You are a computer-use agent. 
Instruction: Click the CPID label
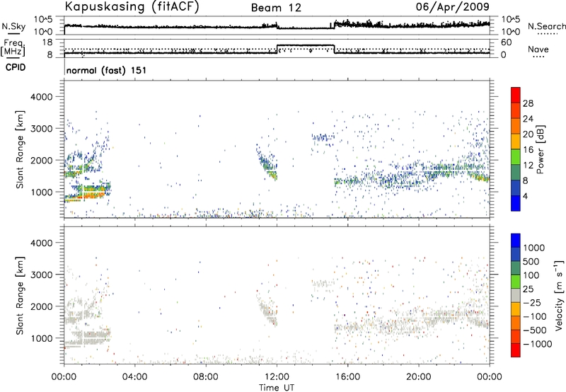pyautogui.click(x=16, y=67)
